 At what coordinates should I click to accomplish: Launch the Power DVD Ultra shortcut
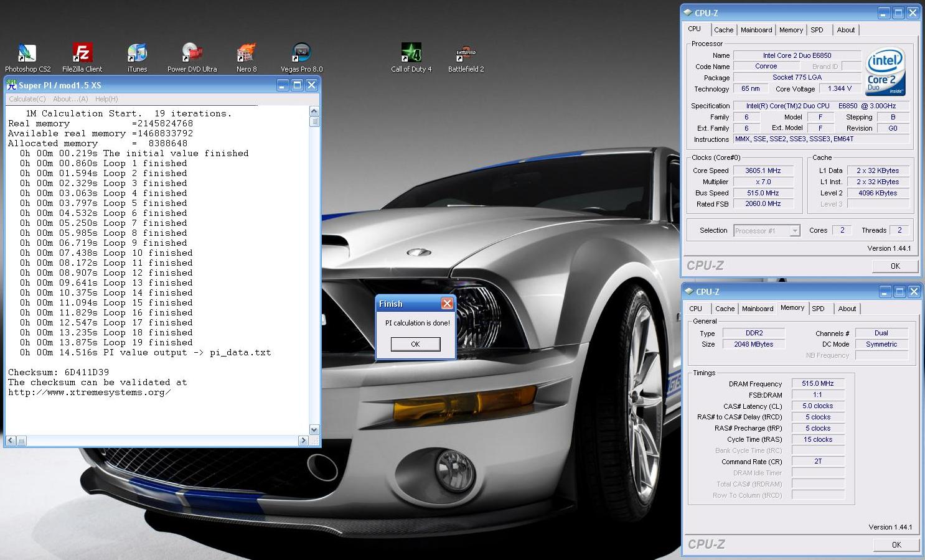[x=192, y=58]
